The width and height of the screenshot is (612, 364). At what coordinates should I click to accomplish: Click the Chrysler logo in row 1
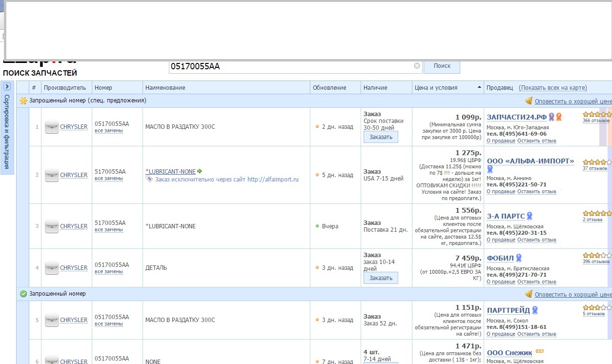pyautogui.click(x=51, y=127)
